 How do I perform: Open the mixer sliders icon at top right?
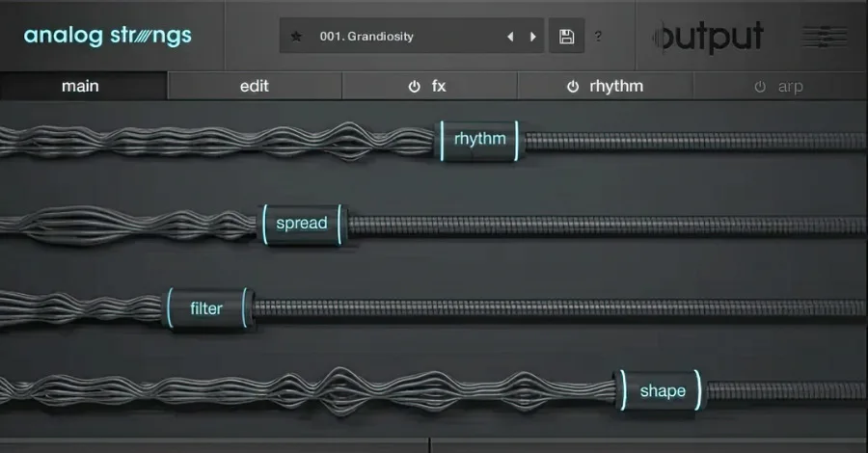click(825, 37)
